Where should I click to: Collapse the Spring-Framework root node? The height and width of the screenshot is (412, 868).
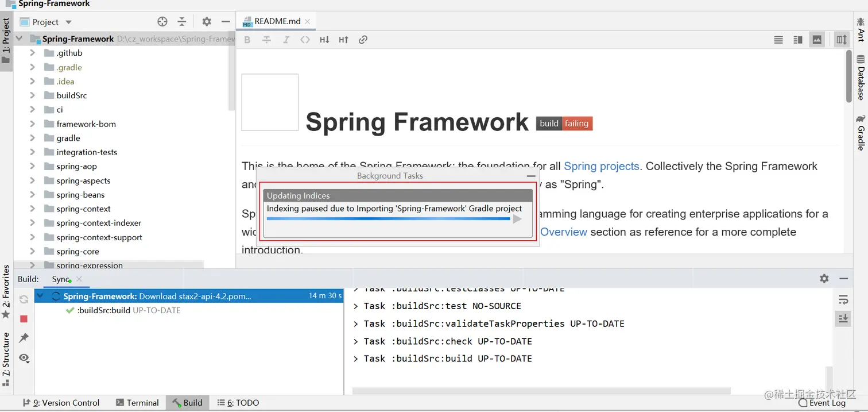(x=20, y=38)
